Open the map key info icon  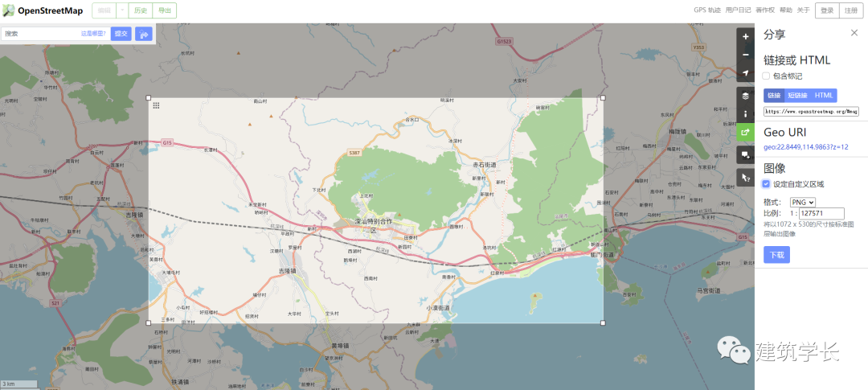(745, 114)
